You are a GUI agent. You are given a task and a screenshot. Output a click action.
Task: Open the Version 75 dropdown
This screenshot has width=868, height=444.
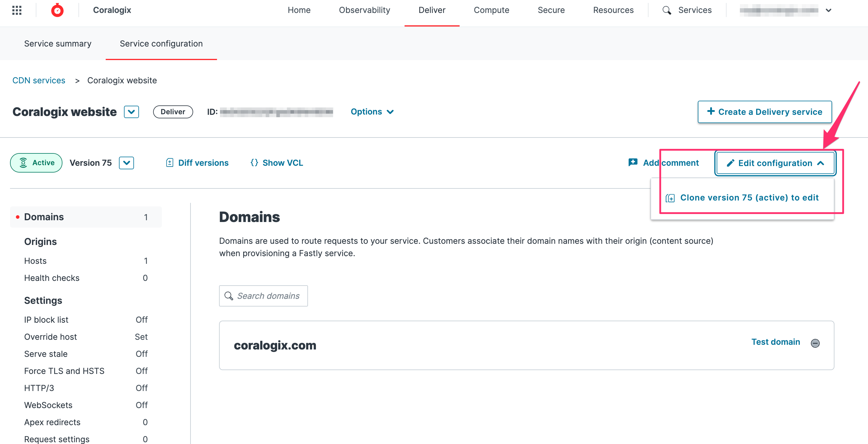(x=126, y=163)
